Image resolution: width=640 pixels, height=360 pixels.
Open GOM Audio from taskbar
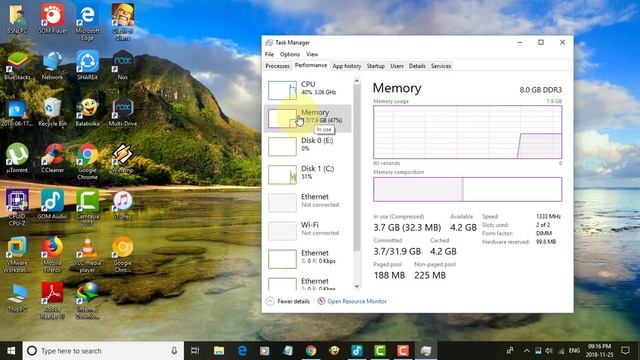pyautogui.click(x=357, y=351)
